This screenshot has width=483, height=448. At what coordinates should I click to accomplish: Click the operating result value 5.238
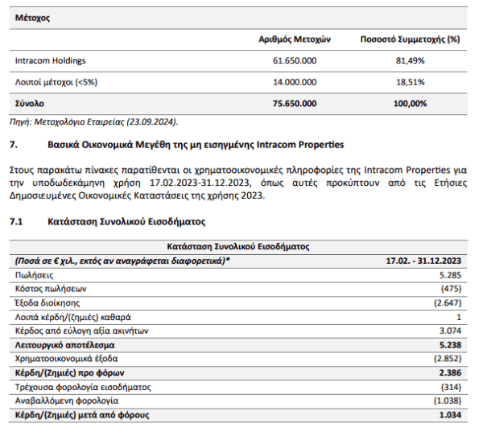[x=450, y=345]
